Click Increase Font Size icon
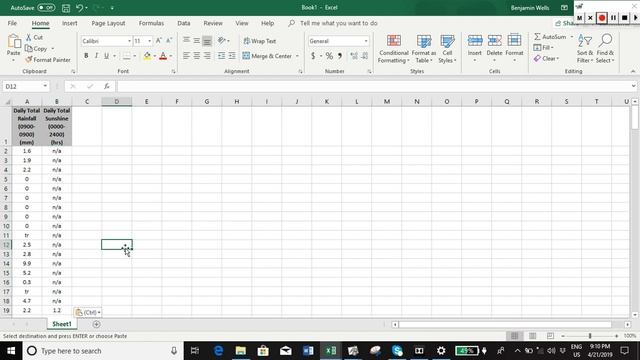Viewport: 640px width, 360px height. (158, 40)
